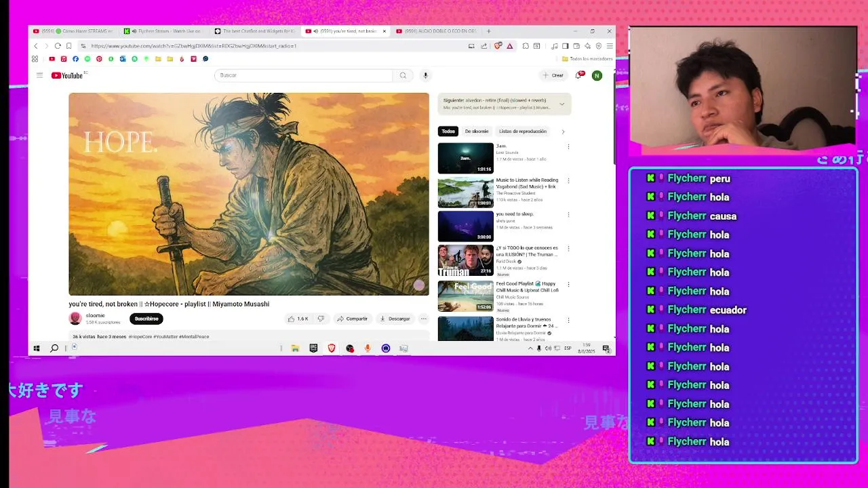The height and width of the screenshot is (488, 868).
Task: Click the YouTube search magnifier button
Action: tap(403, 75)
